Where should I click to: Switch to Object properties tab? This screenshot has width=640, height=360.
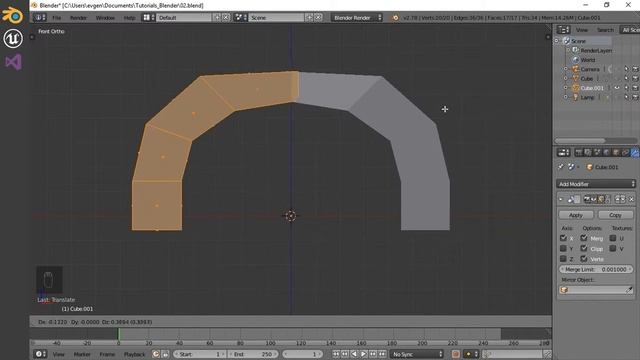(x=616, y=153)
